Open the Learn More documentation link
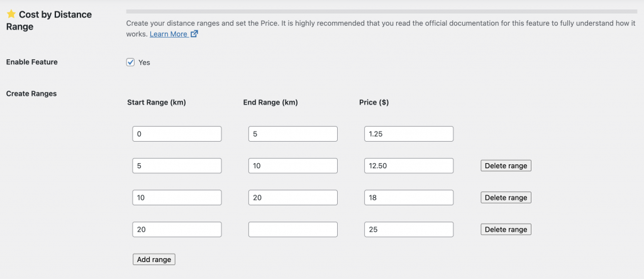The width and height of the screenshot is (644, 279). click(x=168, y=34)
